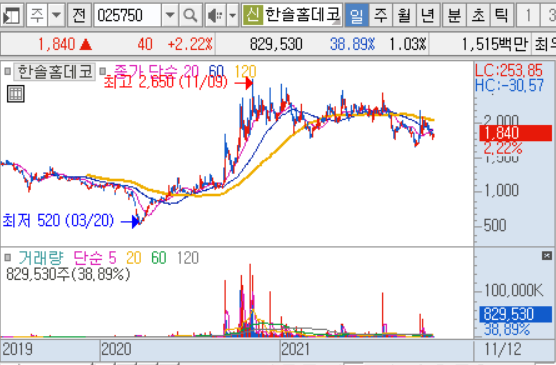Click the volume 단순 5 average legend
The image size is (556, 365).
[x=95, y=258]
